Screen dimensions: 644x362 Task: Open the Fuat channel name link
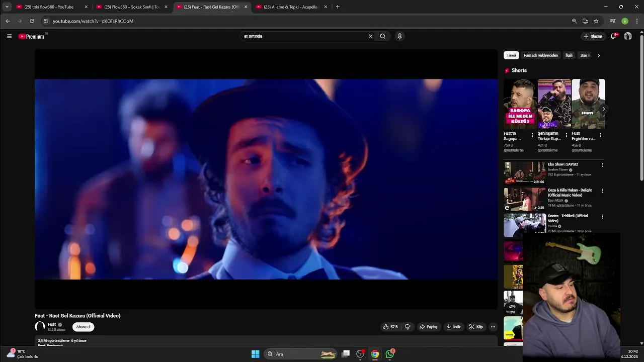52,325
